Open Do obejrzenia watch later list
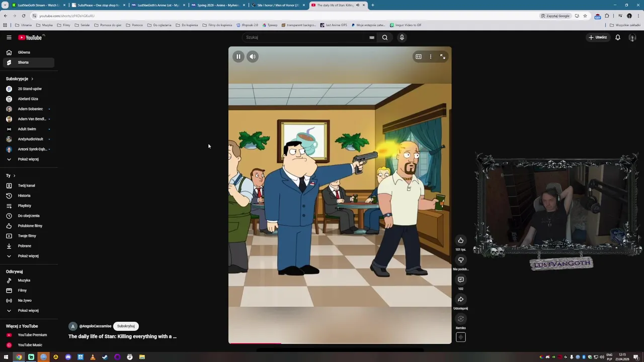This screenshot has height=362, width=644. (x=28, y=216)
